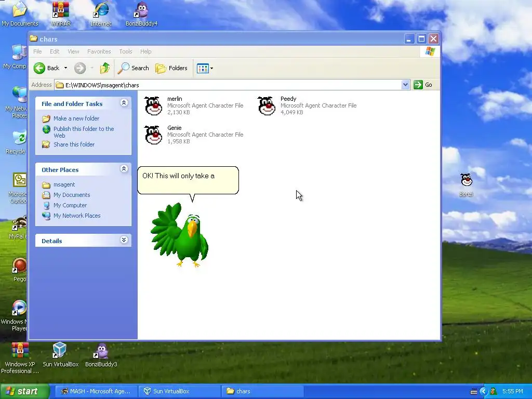
Task: Go up one folder level
Action: [105, 68]
